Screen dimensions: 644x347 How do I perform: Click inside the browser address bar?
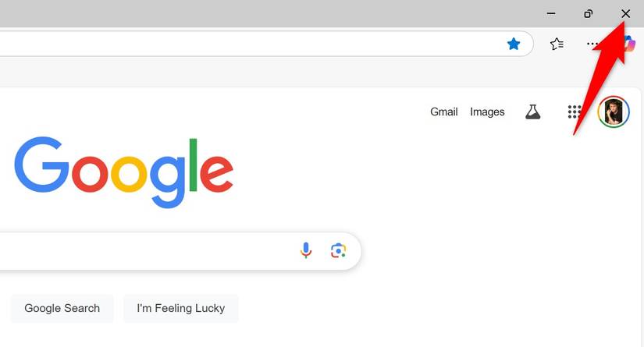point(234,44)
